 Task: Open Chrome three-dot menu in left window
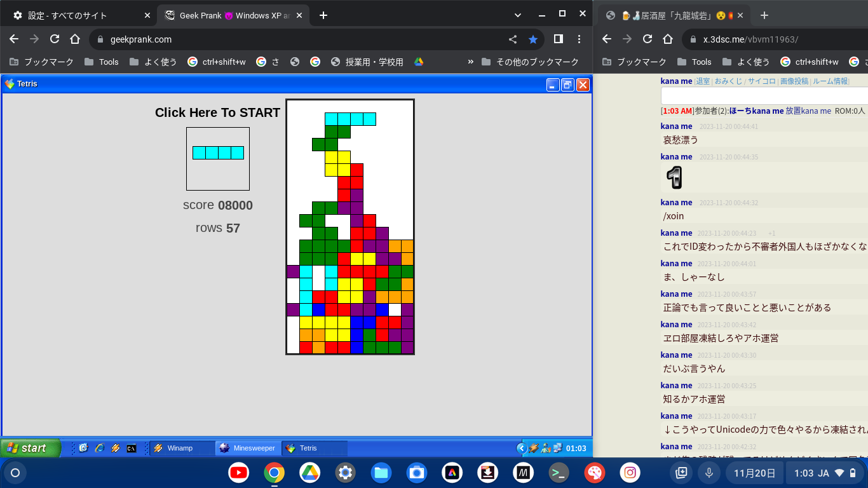tap(579, 39)
